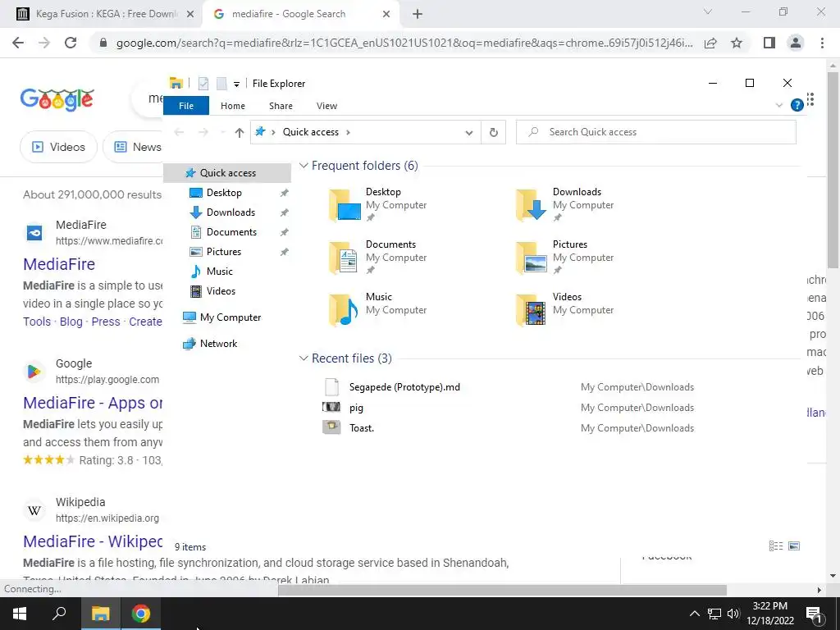This screenshot has height=630, width=840.
Task: Open the Tools sitelink under MediaFire
Action: [37, 322]
